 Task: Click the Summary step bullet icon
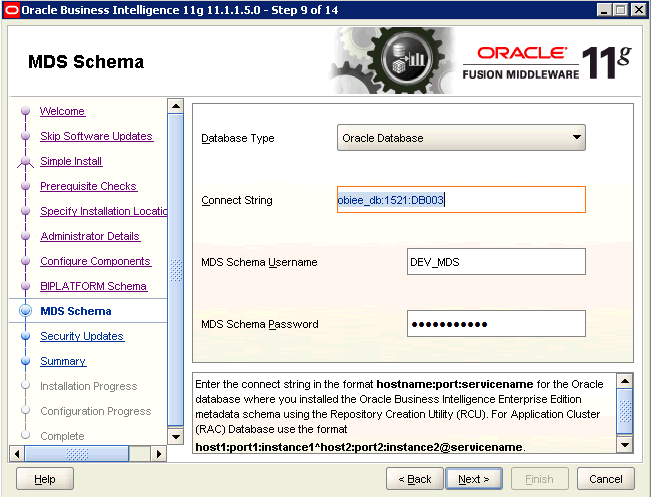pos(25,361)
